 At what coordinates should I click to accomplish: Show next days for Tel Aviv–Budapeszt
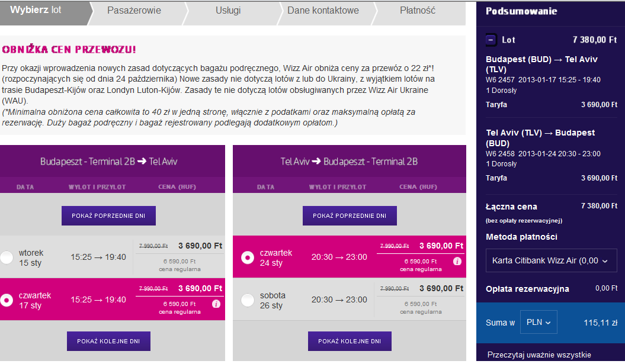[x=350, y=341]
